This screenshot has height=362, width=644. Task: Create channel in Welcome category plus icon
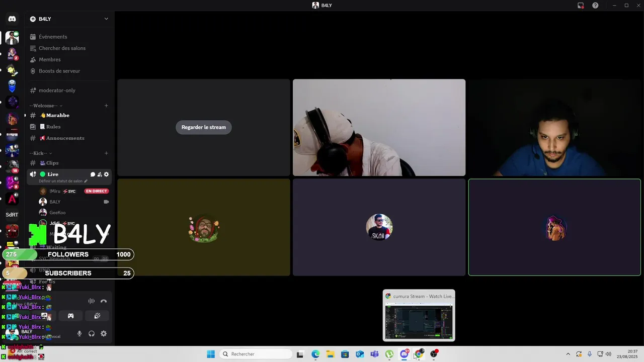click(106, 106)
